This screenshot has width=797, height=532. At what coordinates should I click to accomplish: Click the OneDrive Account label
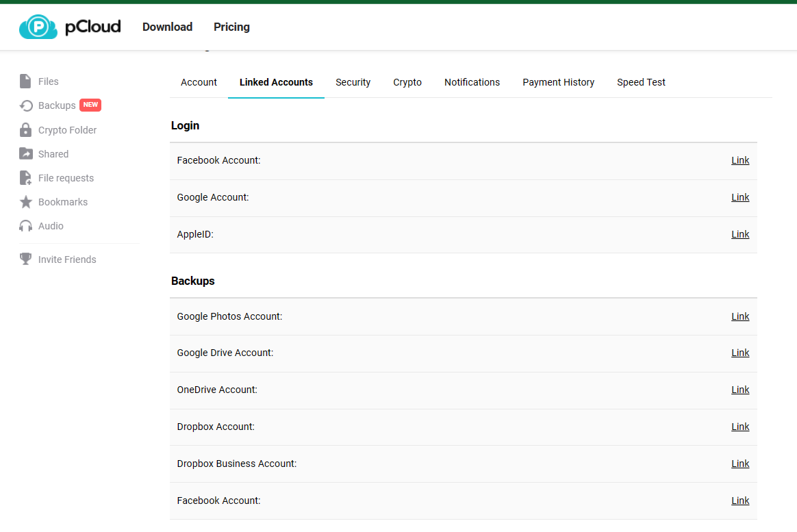pyautogui.click(x=217, y=390)
